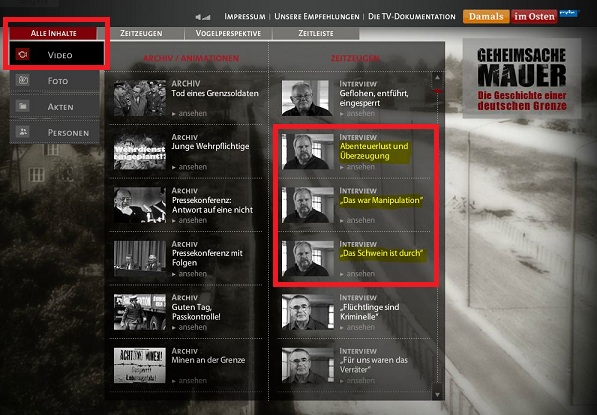Open thumbnail for Junge Wehrpflichtige

pos(140,151)
